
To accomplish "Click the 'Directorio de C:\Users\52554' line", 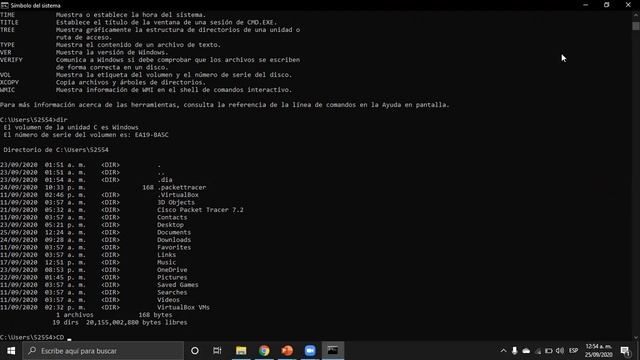I will (x=56, y=150).
